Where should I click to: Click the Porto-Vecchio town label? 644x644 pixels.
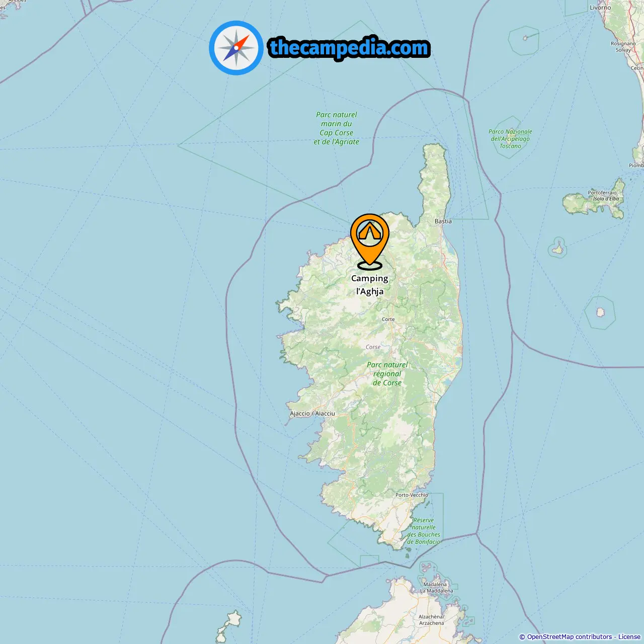click(412, 495)
